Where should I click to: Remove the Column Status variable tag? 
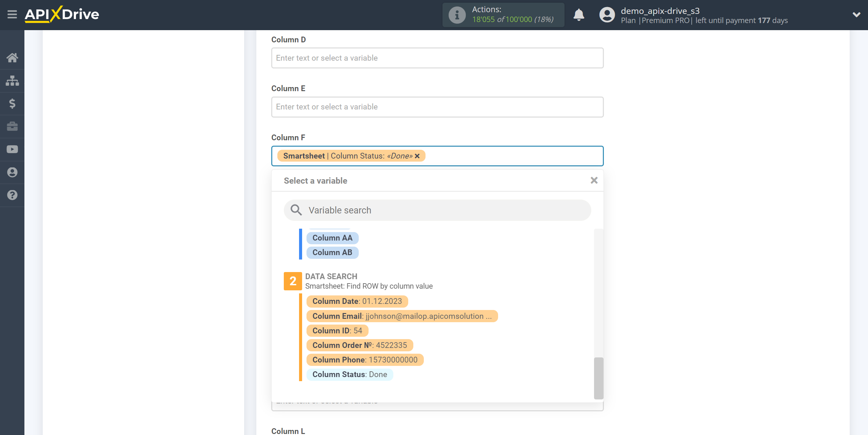pyautogui.click(x=417, y=156)
